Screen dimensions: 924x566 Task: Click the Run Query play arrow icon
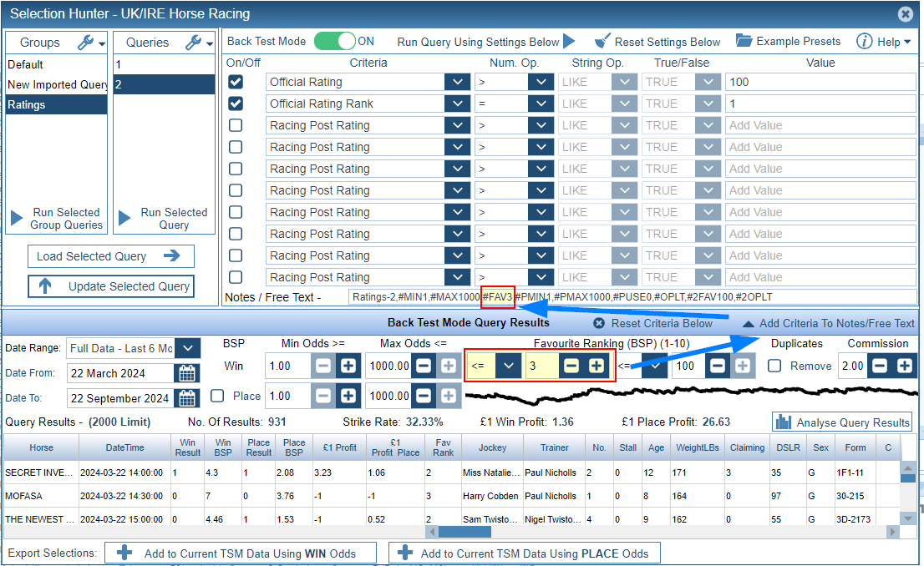pos(569,41)
